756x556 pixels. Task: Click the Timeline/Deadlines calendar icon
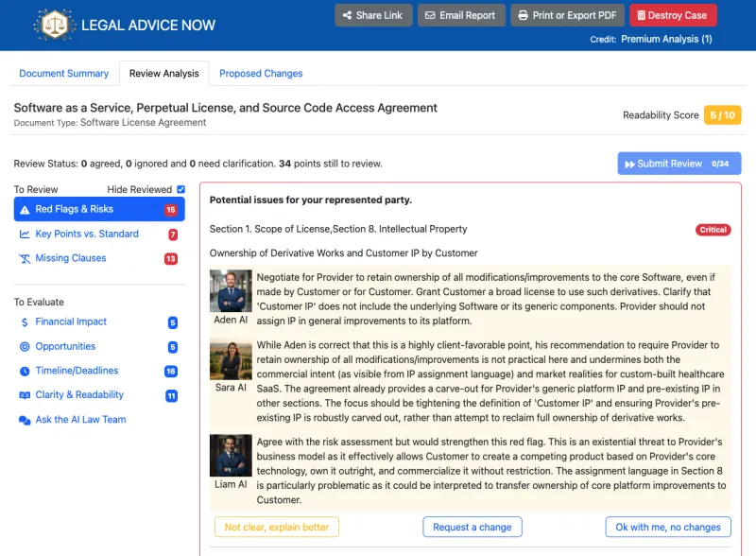click(25, 372)
